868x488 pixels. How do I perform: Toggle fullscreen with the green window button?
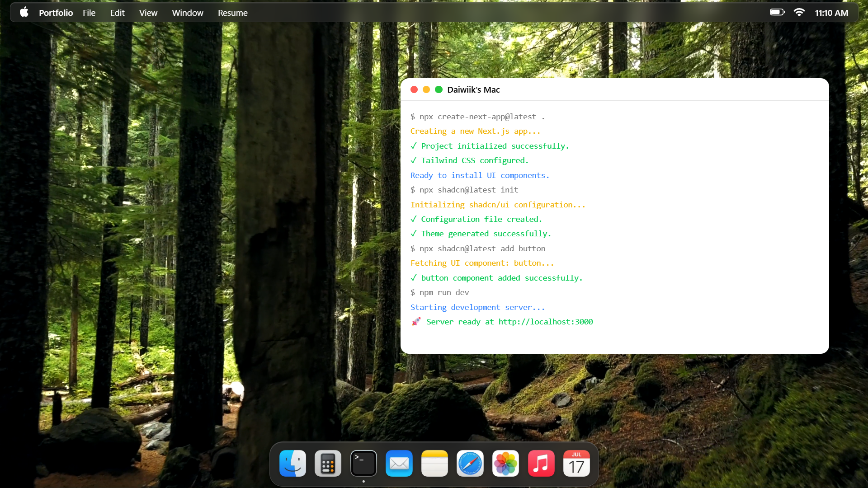tap(439, 89)
